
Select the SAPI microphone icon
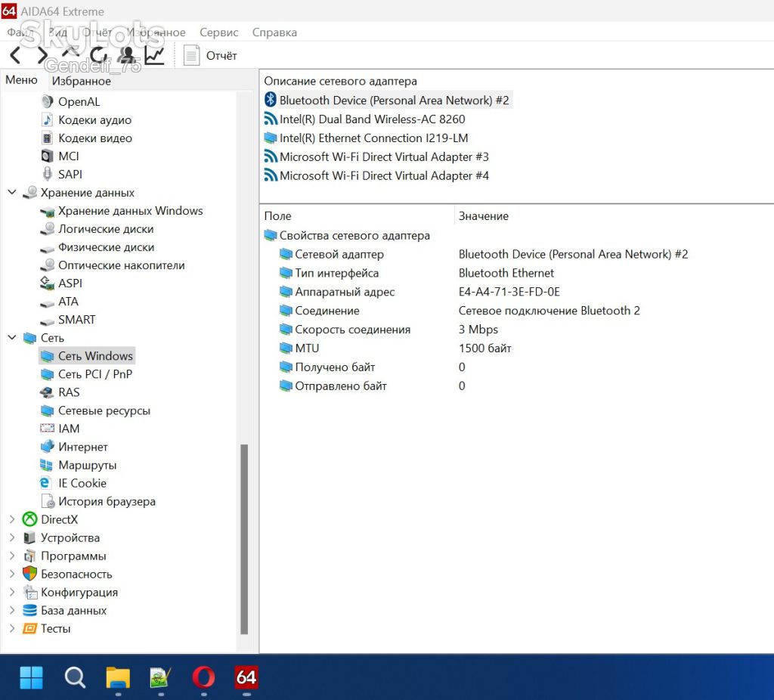tap(48, 175)
